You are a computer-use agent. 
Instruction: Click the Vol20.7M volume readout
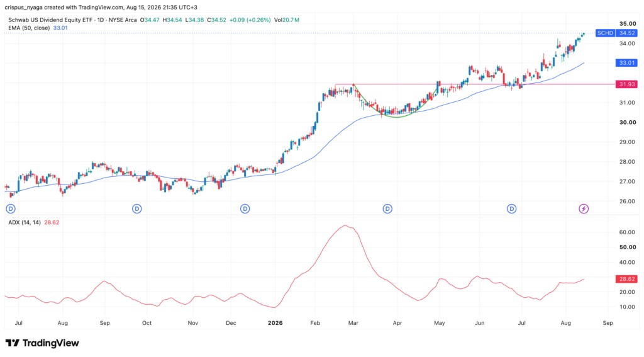287,20
